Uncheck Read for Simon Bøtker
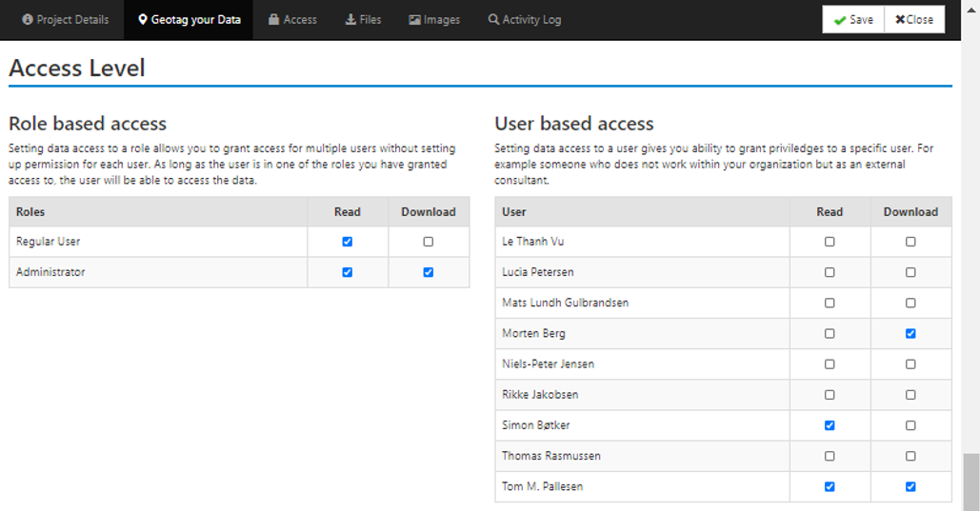The height and width of the screenshot is (511, 980). pyautogui.click(x=830, y=425)
